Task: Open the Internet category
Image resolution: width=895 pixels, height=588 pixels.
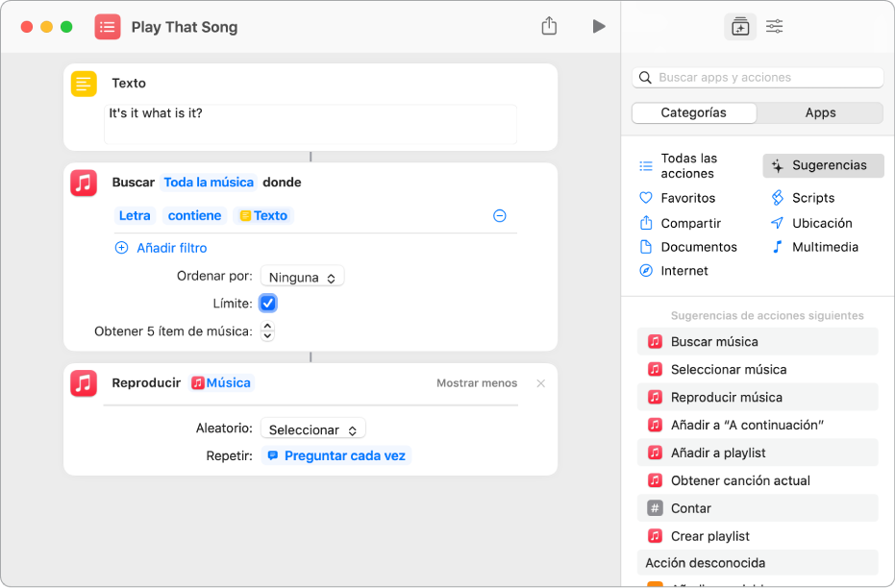Action: click(674, 271)
